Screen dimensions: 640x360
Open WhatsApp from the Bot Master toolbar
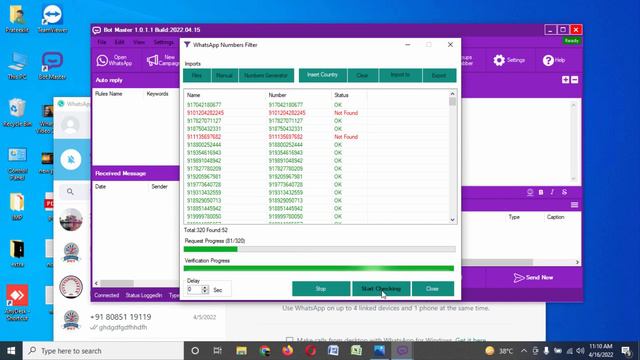tap(114, 60)
